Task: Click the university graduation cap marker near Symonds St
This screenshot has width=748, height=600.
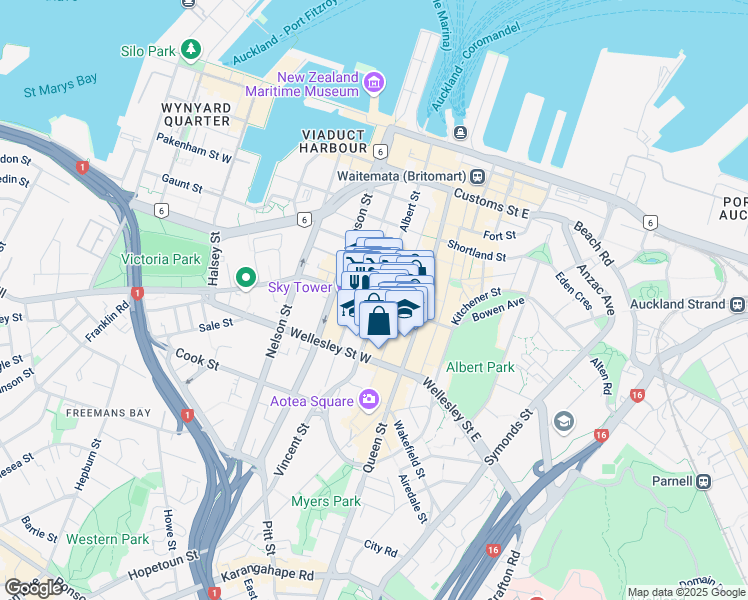Action: click(x=563, y=422)
